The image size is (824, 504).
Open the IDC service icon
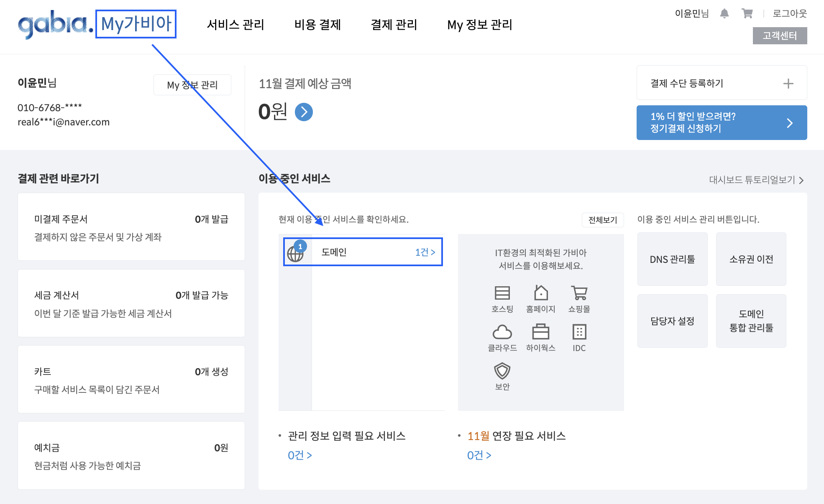tap(579, 338)
